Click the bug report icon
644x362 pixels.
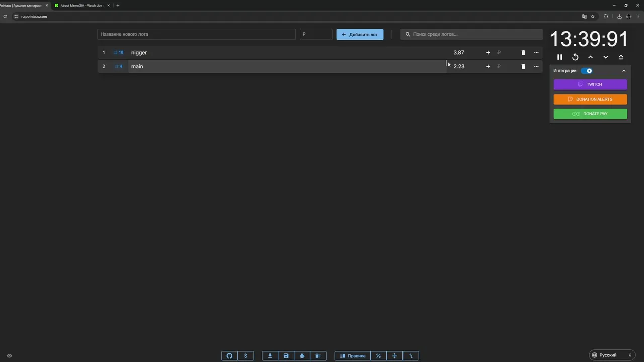tap(302, 356)
